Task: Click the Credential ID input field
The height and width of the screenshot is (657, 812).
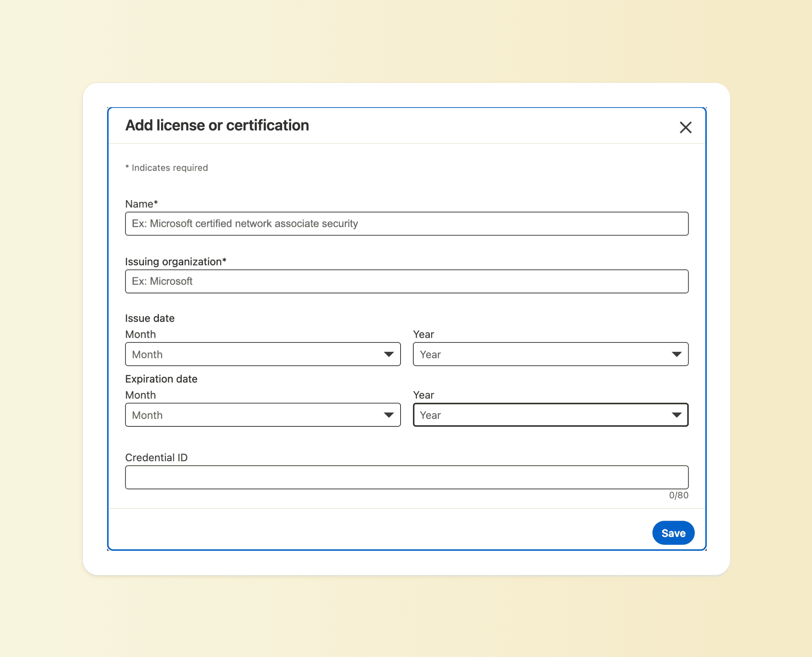Action: (407, 477)
